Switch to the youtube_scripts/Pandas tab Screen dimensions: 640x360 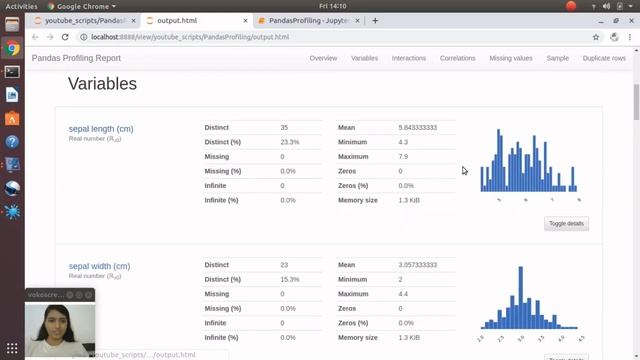pos(85,20)
